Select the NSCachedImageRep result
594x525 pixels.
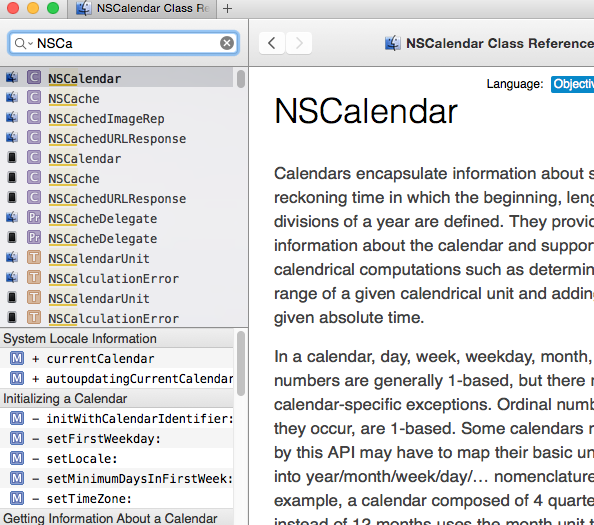[x=117, y=119]
